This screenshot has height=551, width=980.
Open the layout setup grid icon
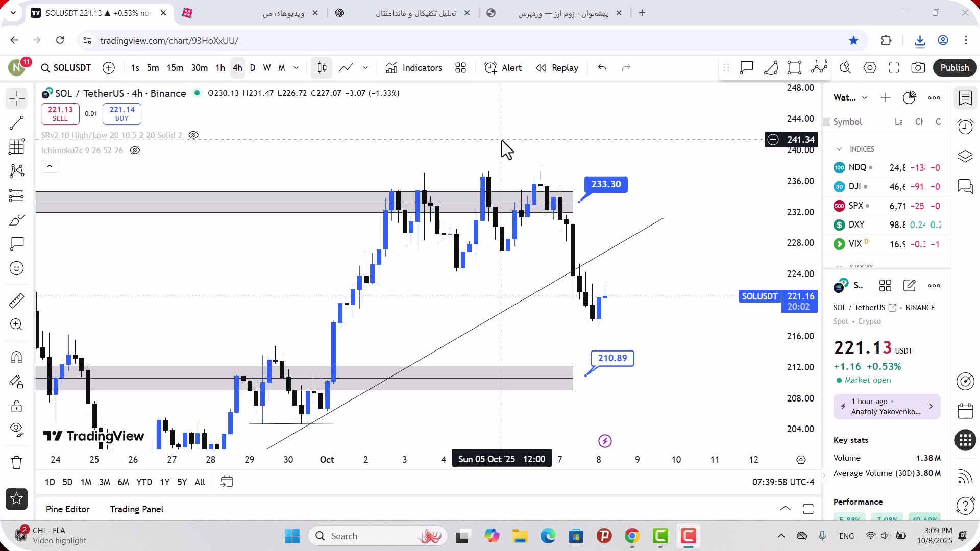(x=461, y=68)
